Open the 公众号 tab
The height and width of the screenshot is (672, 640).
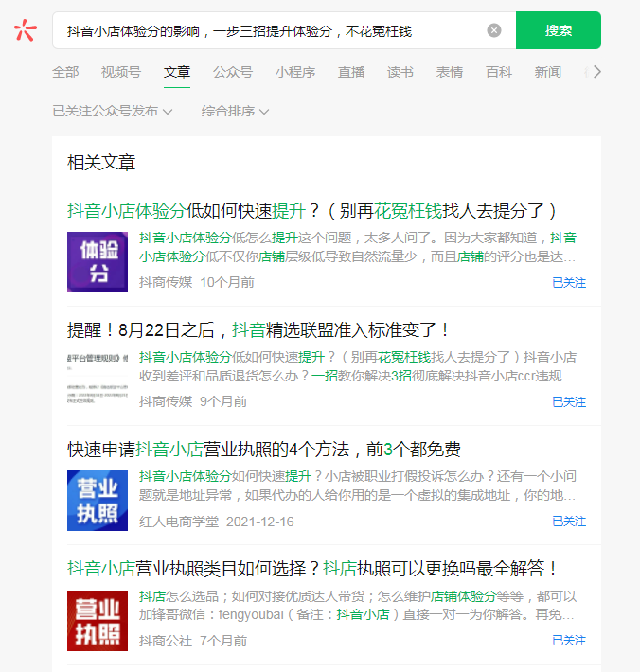click(233, 72)
